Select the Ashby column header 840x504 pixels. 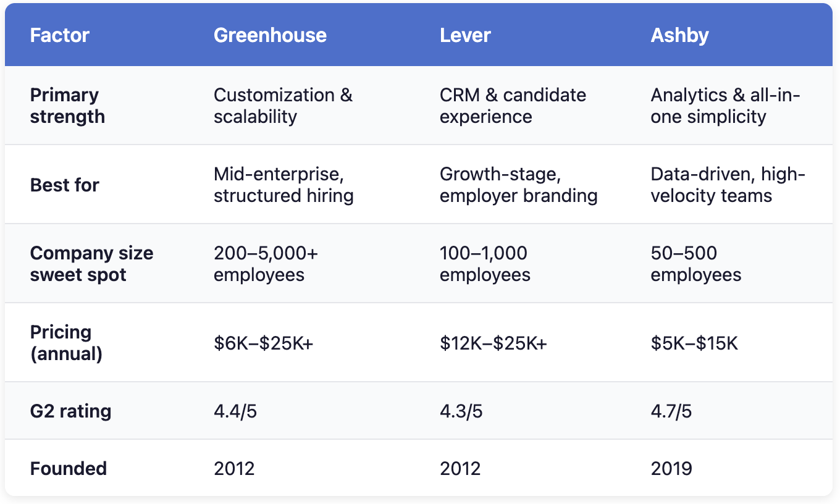point(679,35)
